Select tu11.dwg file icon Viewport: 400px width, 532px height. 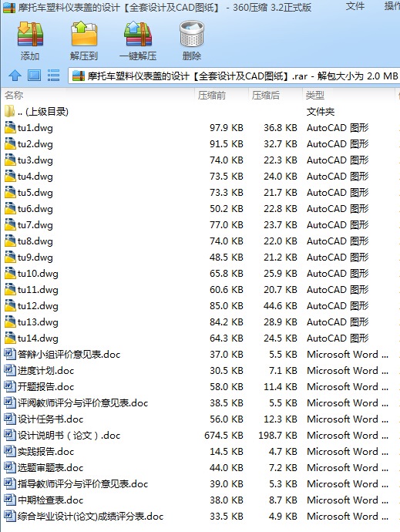coord(10,289)
